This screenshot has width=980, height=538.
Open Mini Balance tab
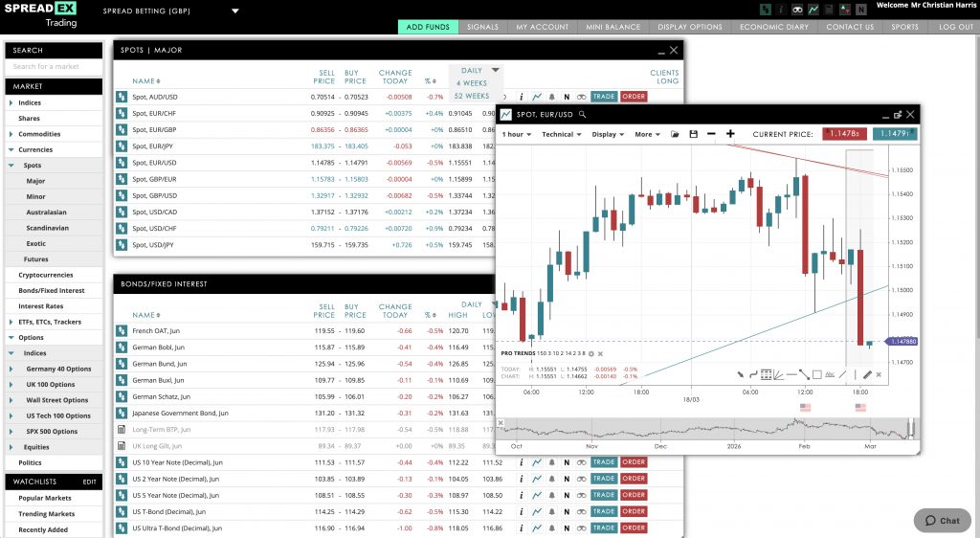point(613,27)
